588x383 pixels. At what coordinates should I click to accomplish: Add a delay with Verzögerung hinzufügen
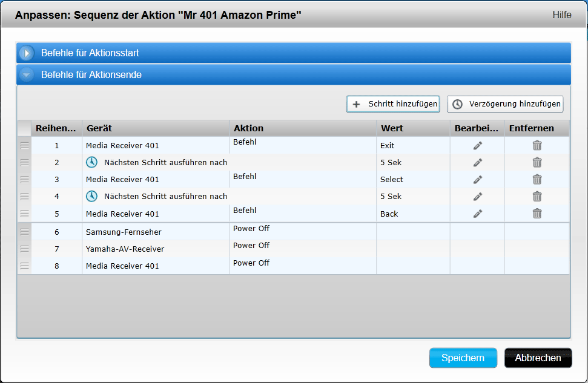(505, 104)
